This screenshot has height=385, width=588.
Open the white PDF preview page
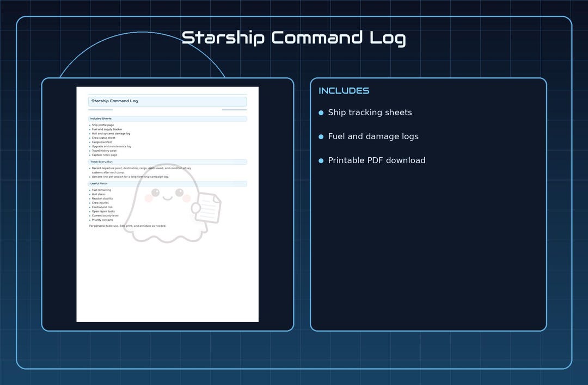click(167, 204)
